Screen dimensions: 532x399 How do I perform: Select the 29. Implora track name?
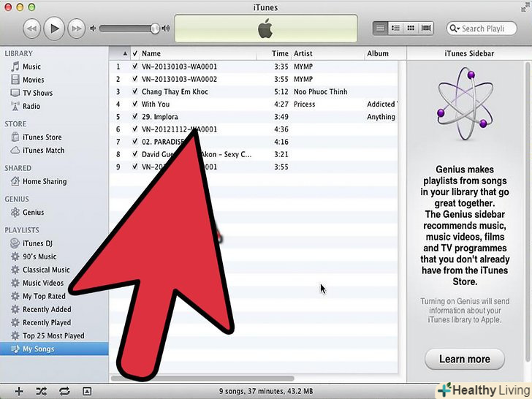(160, 117)
